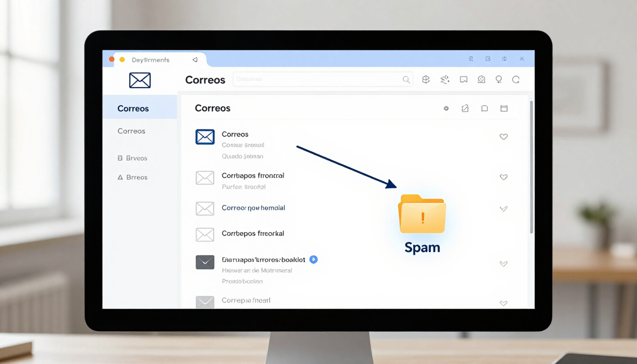Click the Spam label under the folder
The width and height of the screenshot is (637, 364).
(422, 247)
